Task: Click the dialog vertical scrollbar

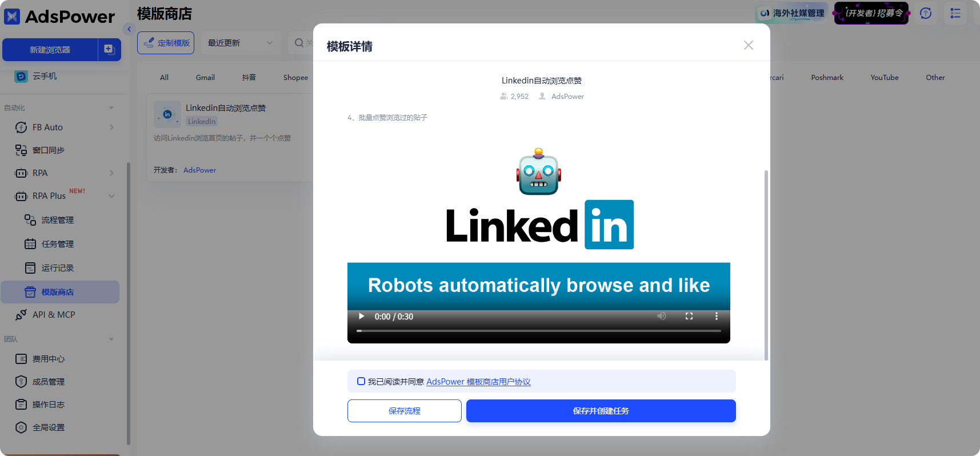Action: click(766, 265)
